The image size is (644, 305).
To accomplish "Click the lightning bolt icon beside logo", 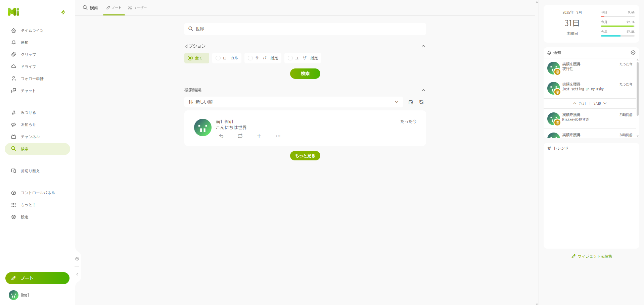I will [x=63, y=12].
